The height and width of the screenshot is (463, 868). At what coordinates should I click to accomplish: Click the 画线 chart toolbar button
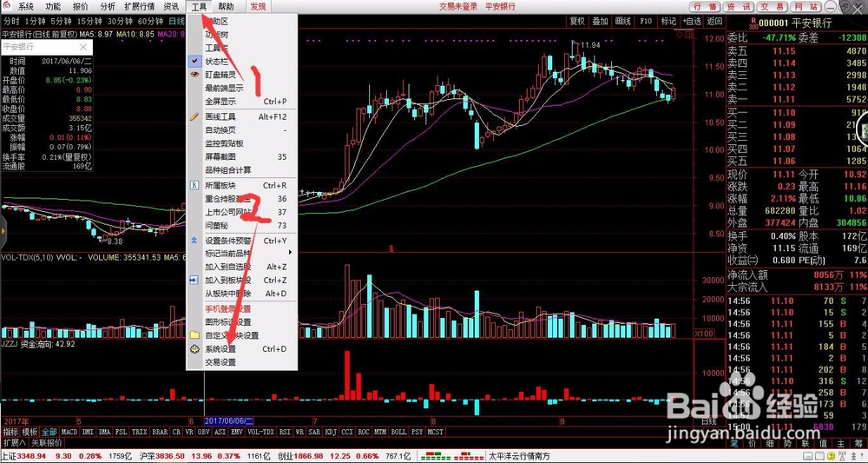(x=622, y=21)
